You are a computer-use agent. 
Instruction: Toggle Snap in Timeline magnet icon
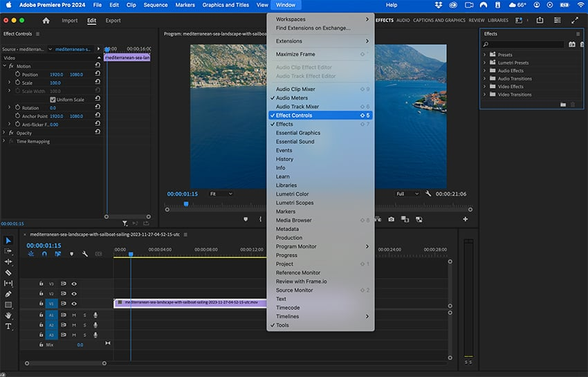click(44, 254)
